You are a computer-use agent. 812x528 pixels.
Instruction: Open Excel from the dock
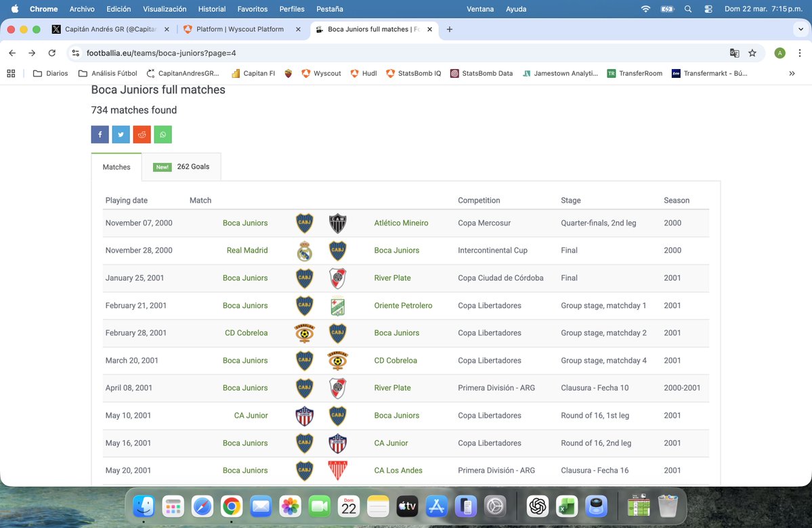[x=567, y=506]
